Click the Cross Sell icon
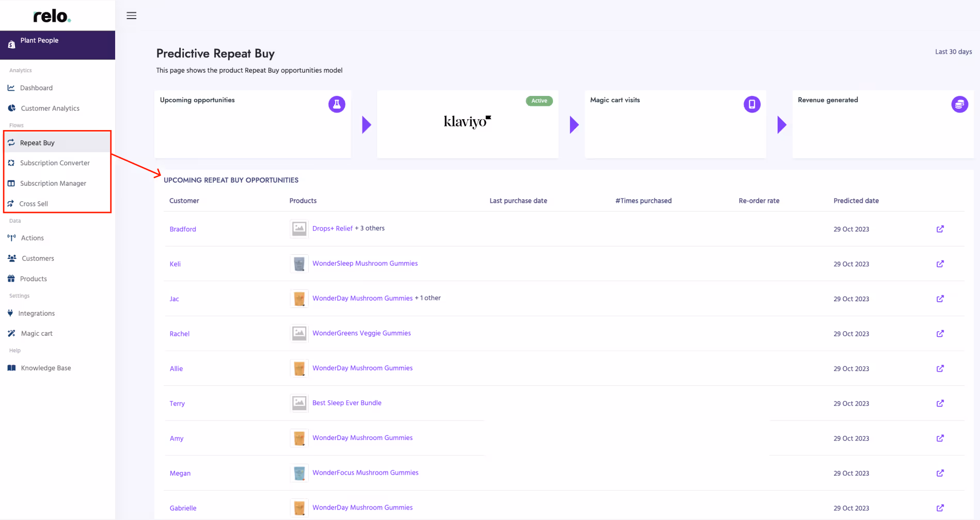Screen dimensions: 980x520 (x=10, y=203)
